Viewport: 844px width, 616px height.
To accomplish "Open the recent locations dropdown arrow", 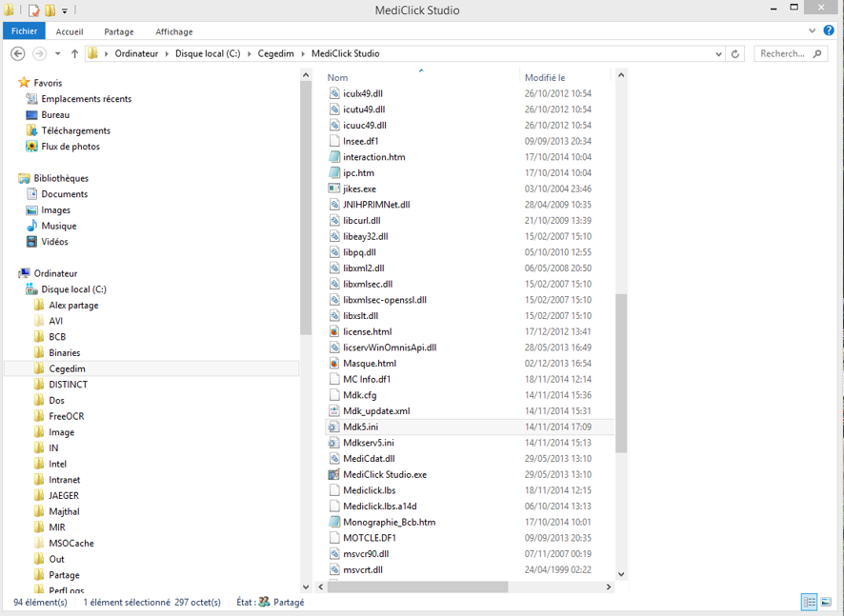I will pos(58,54).
